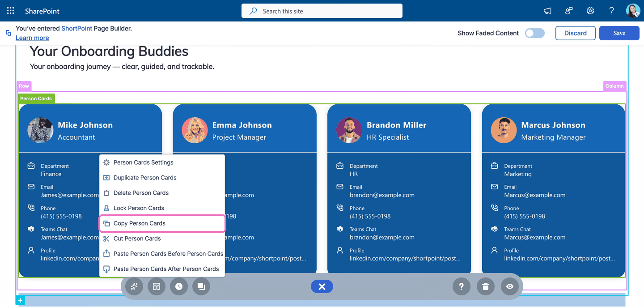Toggle preview with the eye icon
This screenshot has width=644, height=307.
point(510,286)
